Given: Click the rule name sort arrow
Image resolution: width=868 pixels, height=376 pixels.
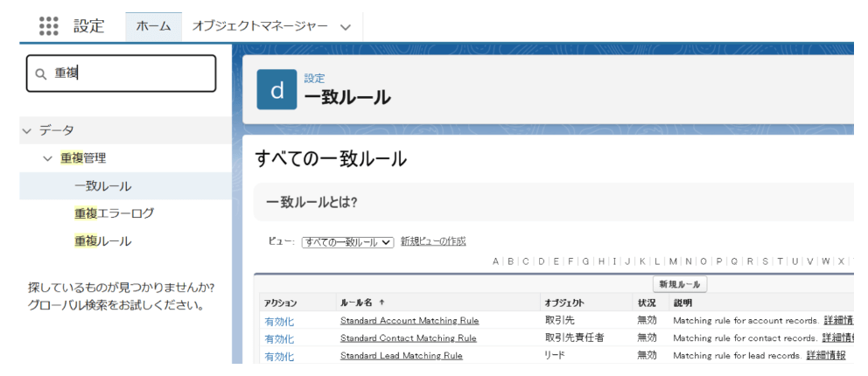Looking at the screenshot, I should (x=381, y=303).
